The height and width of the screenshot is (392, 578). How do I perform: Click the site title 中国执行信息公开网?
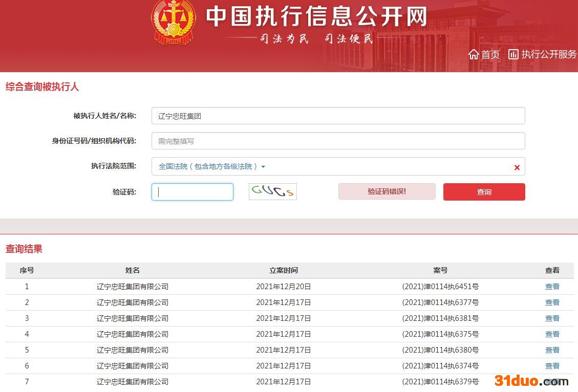coord(316,16)
